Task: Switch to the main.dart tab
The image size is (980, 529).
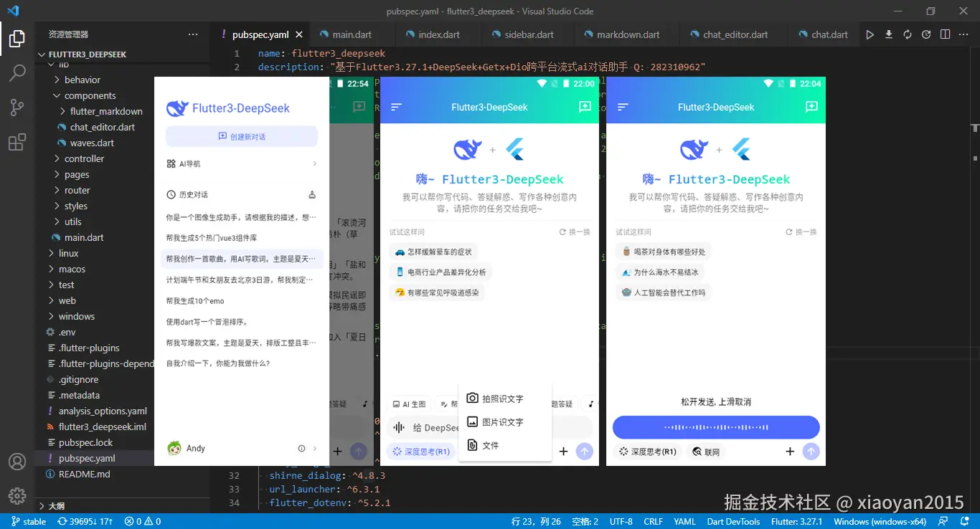Action: (352, 34)
